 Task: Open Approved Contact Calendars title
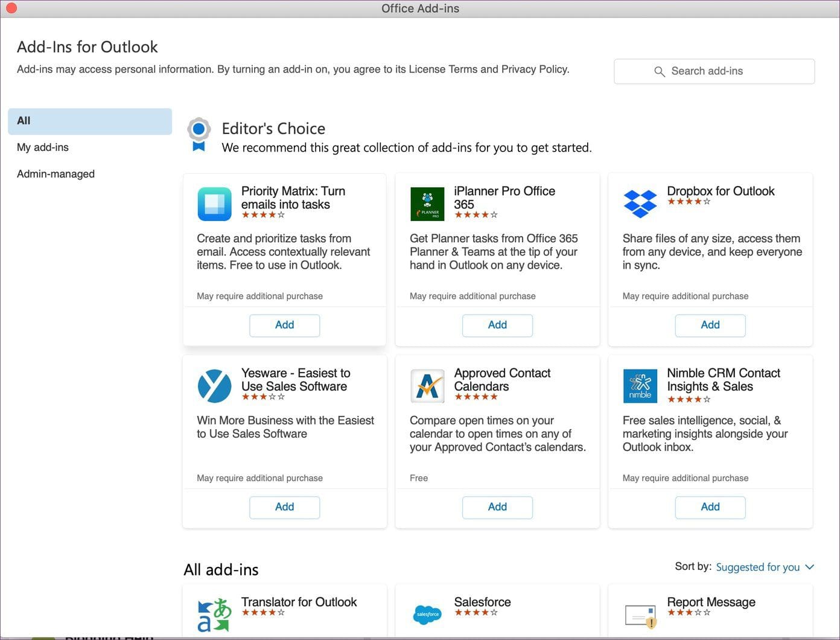[502, 380]
